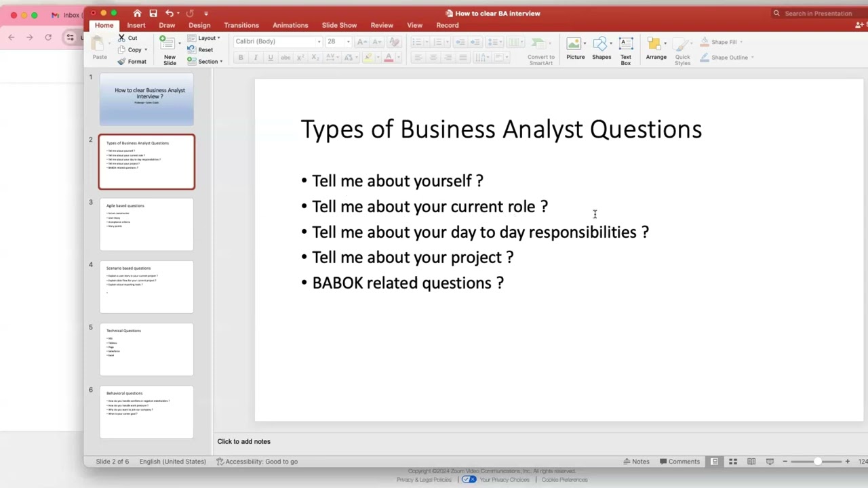Click the zoom slider handle
Screen dimensions: 868x488
818,462
